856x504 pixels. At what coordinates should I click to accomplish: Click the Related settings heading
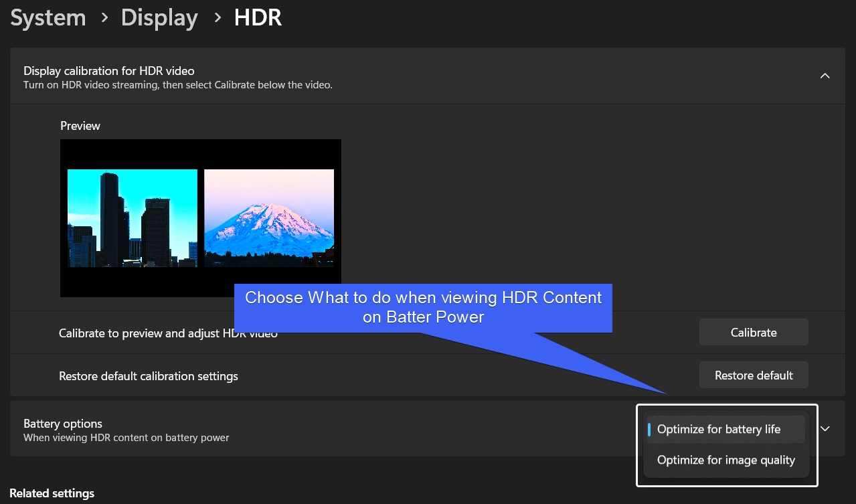click(52, 493)
